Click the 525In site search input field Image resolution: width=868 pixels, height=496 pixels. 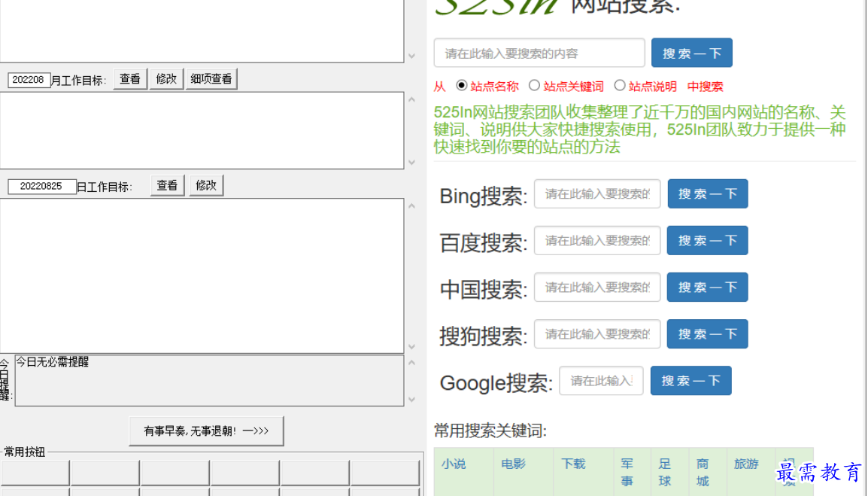539,53
